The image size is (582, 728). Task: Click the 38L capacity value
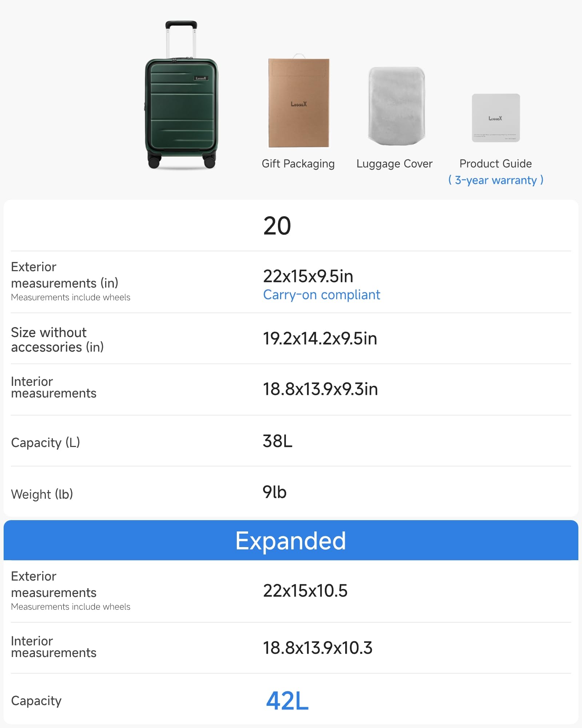(x=278, y=441)
